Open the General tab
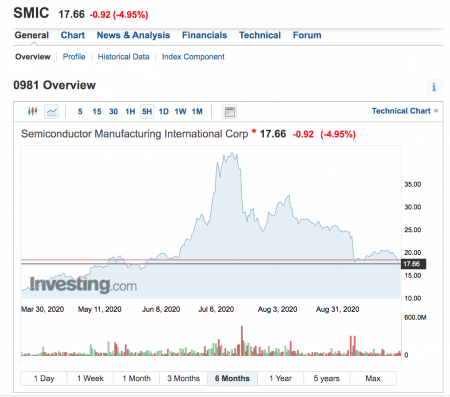This screenshot has height=397, width=450. pos(32,35)
